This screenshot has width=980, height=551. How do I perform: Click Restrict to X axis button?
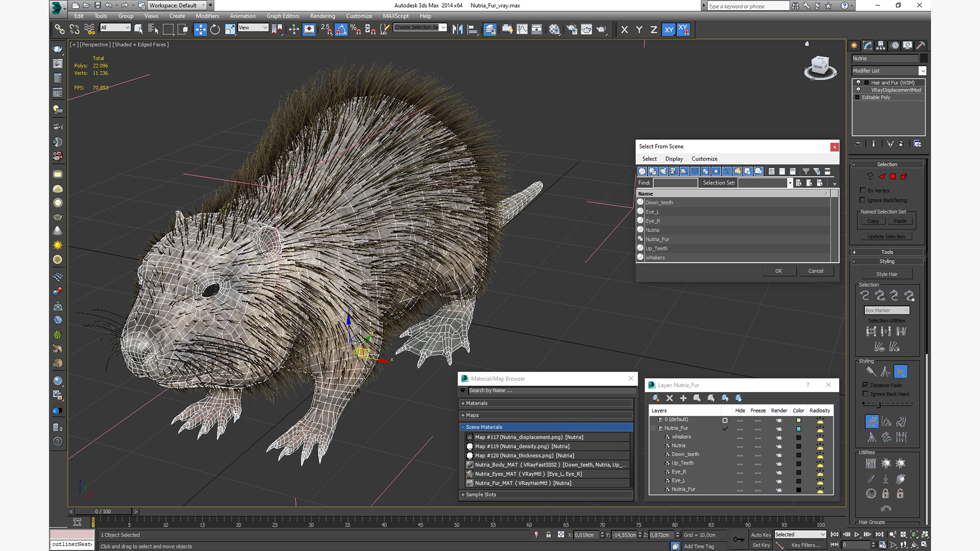tap(624, 30)
